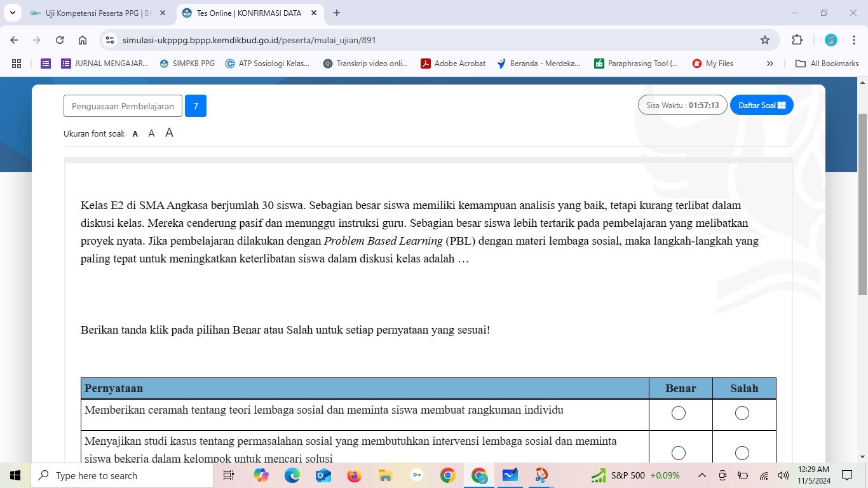The width and height of the screenshot is (868, 488).
Task: Open a new browser tab
Action: [x=337, y=13]
